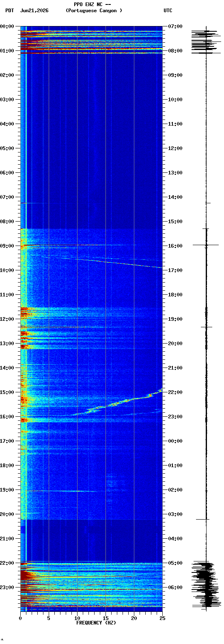224x644 pixels.
Task: Click the rising diagonal chirp near 15:00 PDT
Action: point(118,402)
